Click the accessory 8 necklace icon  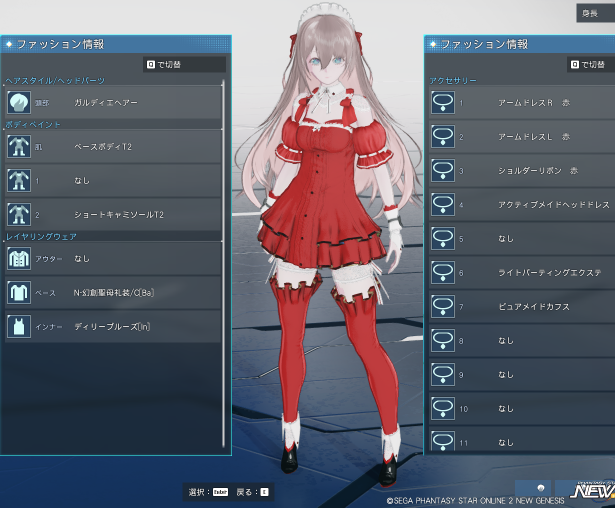click(x=443, y=340)
